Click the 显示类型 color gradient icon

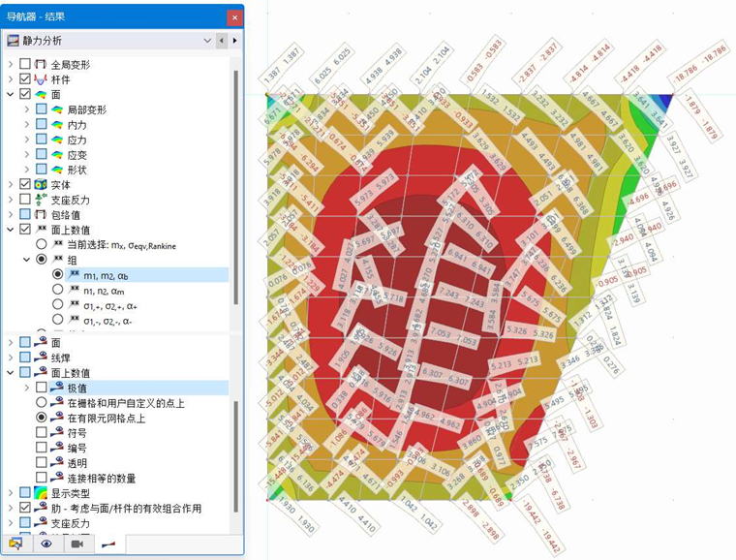pos(41,492)
